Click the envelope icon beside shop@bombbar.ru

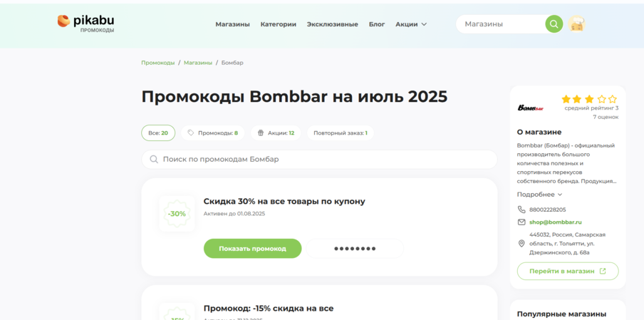point(521,222)
